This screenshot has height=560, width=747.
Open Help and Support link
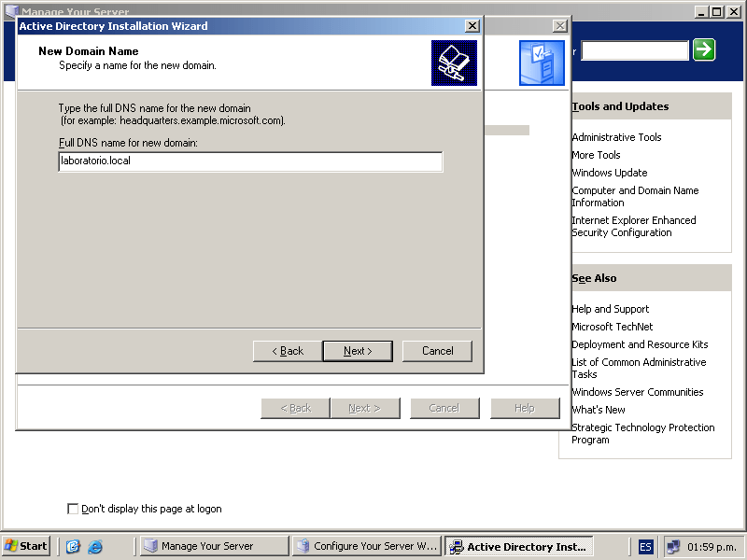point(610,309)
